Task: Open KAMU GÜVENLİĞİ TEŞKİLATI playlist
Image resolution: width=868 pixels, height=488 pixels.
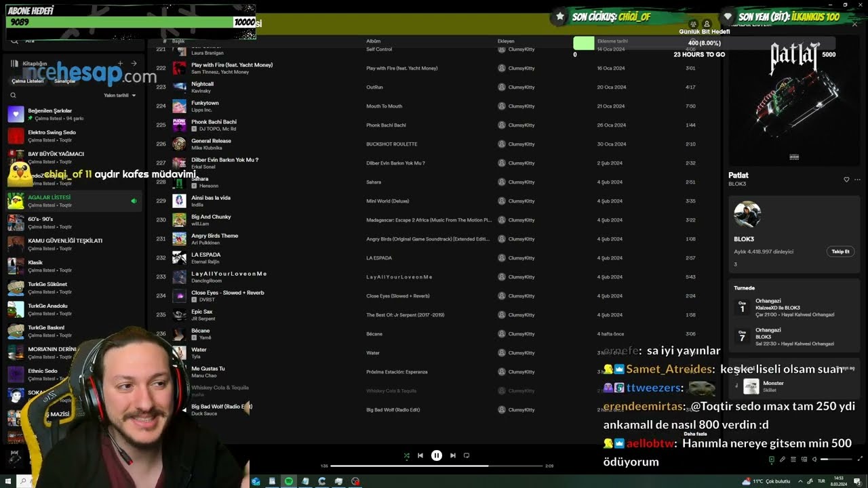Action: tap(75, 244)
